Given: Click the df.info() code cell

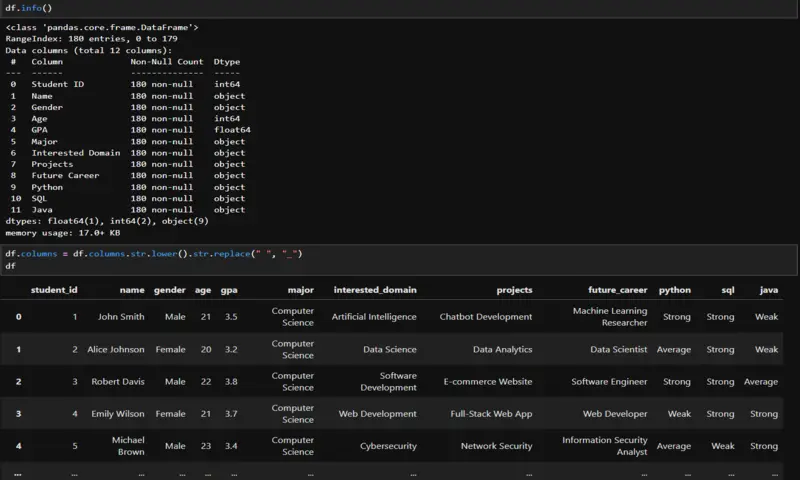Looking at the screenshot, I should tap(400, 8).
